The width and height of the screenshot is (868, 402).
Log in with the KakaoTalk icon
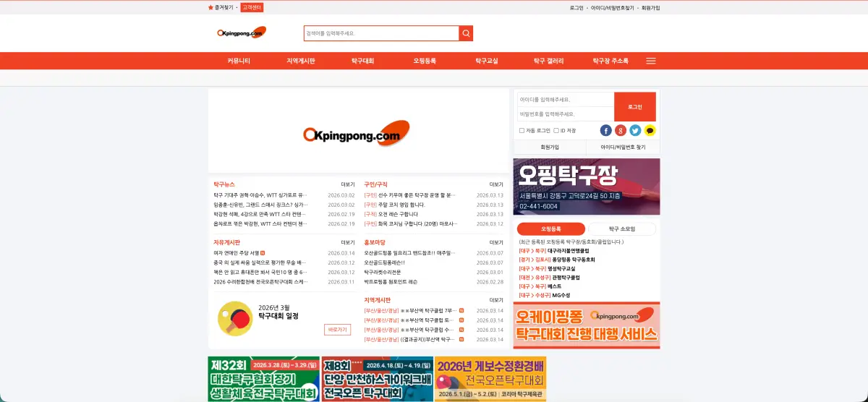tap(650, 131)
